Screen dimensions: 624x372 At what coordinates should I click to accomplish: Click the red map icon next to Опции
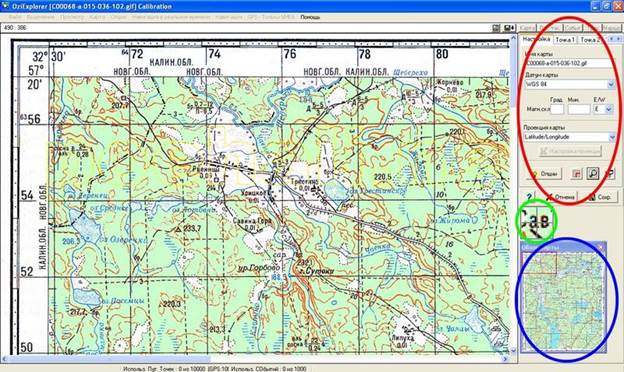[x=576, y=174]
